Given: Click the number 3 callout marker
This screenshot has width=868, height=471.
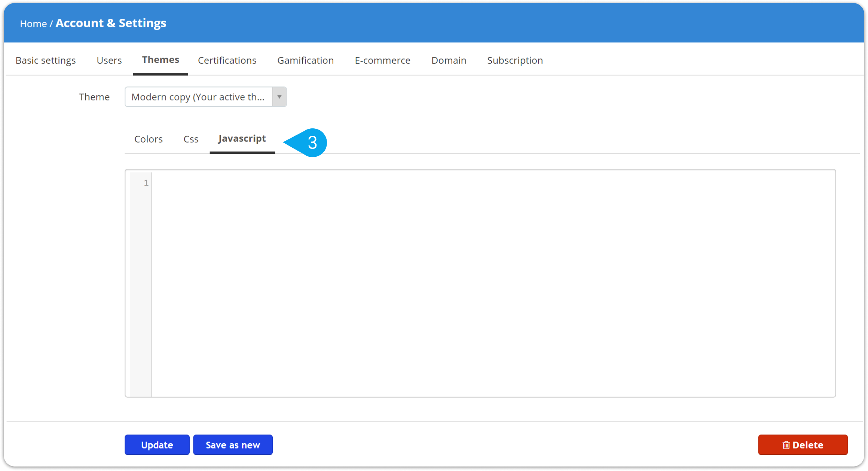Looking at the screenshot, I should tap(312, 143).
